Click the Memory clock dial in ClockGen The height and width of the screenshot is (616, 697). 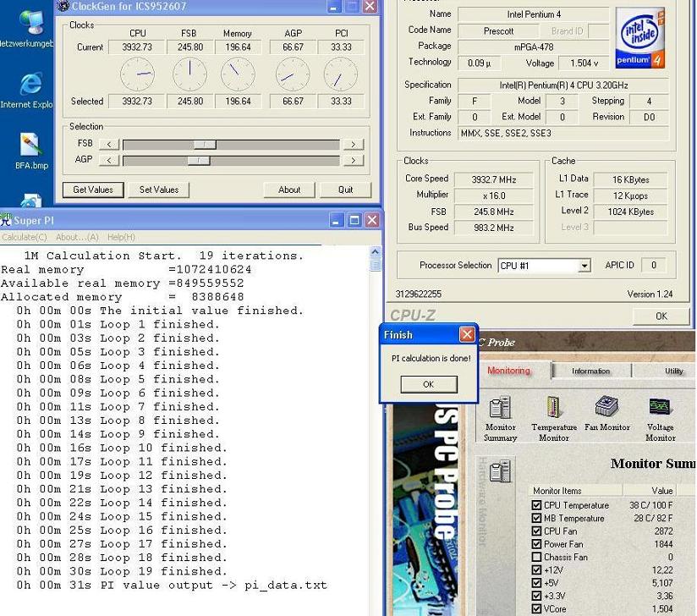pyautogui.click(x=238, y=74)
